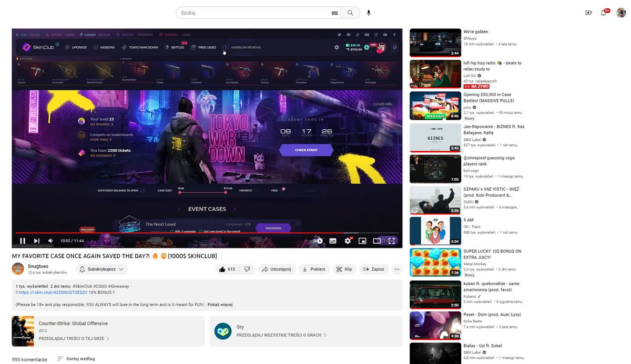Screen dimensions: 631x364
Task: Click the video title MY FAVORITE CASE
Action: click(x=115, y=256)
